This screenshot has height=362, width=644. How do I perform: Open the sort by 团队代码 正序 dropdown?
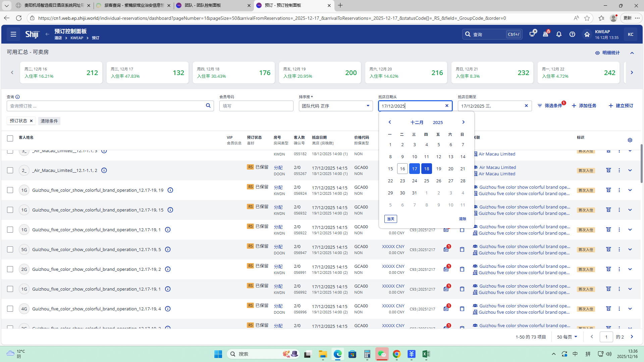(335, 106)
